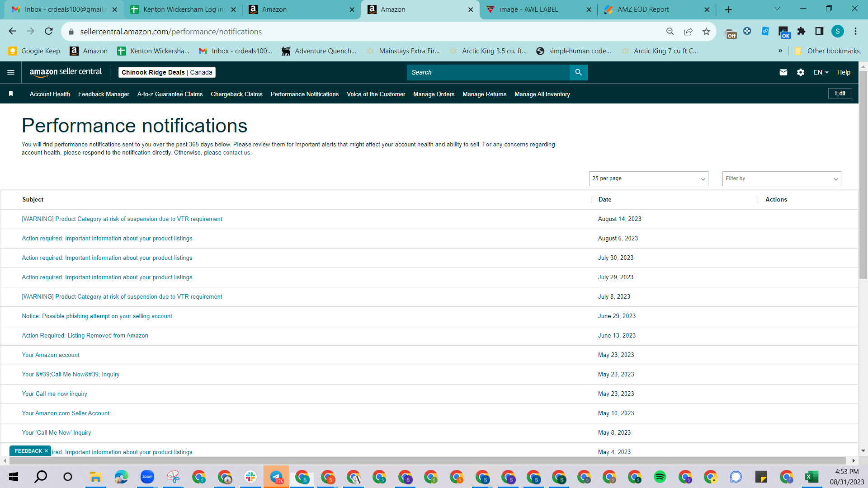Open Your Amazon.com Seller Account notification
The image size is (868, 488).
coord(66,413)
